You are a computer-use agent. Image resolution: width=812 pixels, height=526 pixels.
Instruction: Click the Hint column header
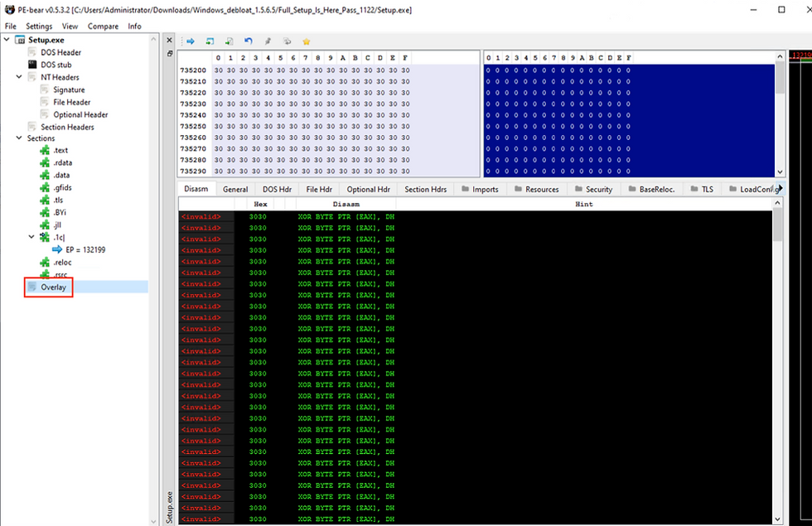(583, 204)
